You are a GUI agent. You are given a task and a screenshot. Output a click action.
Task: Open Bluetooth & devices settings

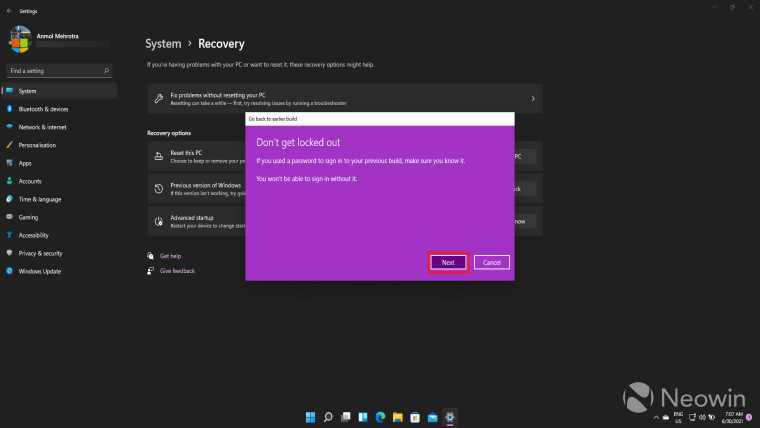[60, 109]
